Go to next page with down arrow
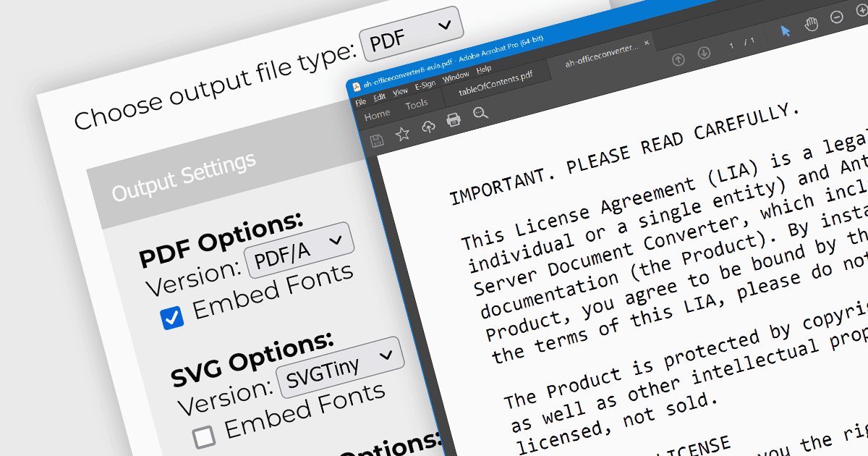Viewport: 868px width, 456px height. [704, 53]
